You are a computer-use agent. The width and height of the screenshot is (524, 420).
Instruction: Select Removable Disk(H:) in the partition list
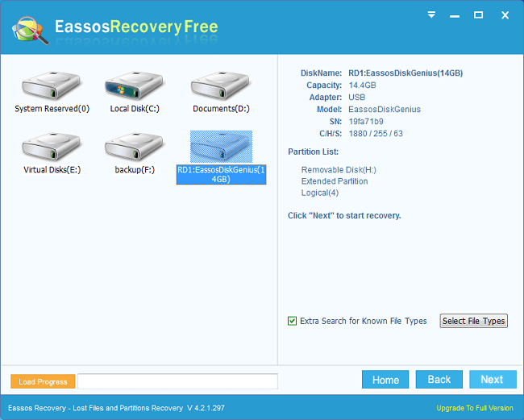[x=339, y=170]
